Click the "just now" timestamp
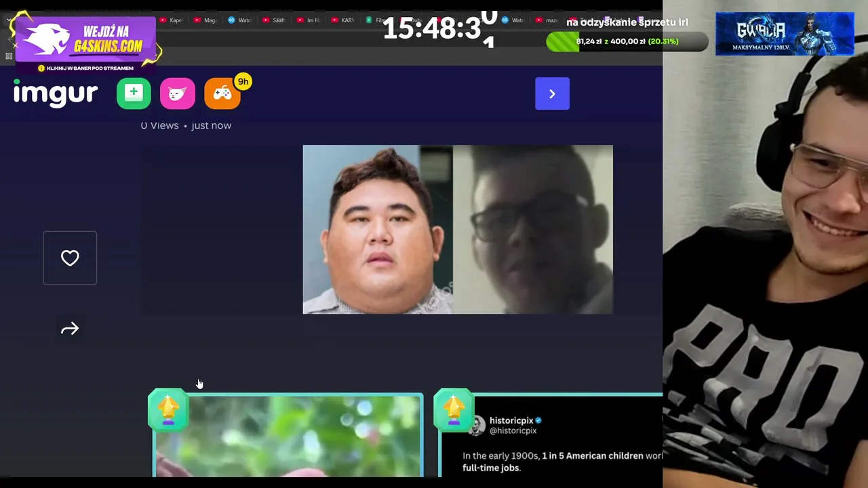This screenshot has width=868, height=488. pos(211,125)
